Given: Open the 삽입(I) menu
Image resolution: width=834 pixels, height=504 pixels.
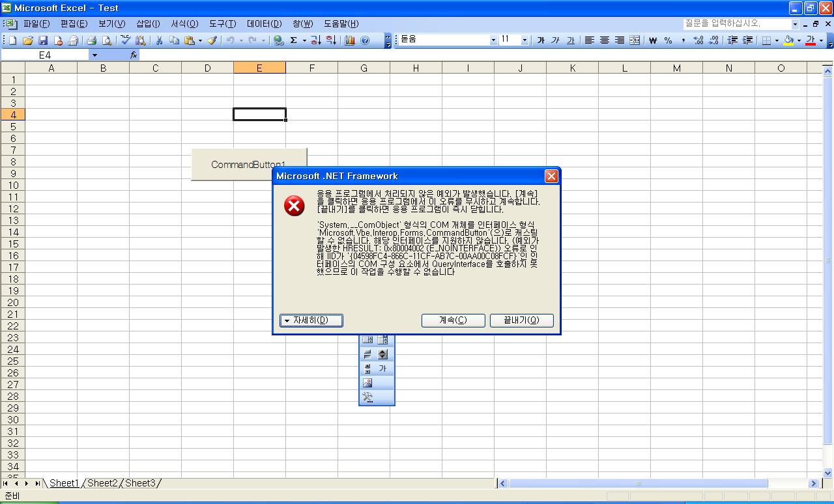Looking at the screenshot, I should (x=148, y=24).
